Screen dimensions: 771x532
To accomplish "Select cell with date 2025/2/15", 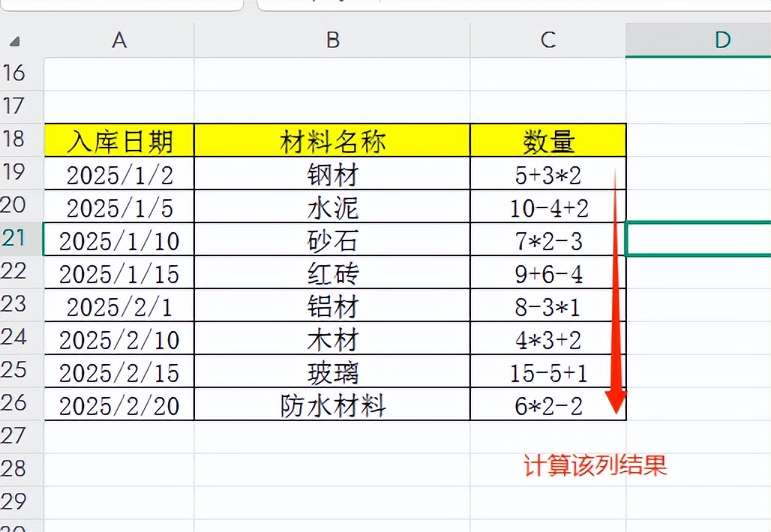I will click(x=119, y=370).
